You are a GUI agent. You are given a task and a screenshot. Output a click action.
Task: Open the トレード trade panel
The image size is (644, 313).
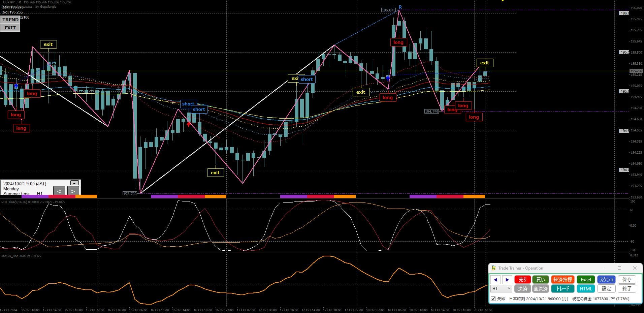coord(562,289)
